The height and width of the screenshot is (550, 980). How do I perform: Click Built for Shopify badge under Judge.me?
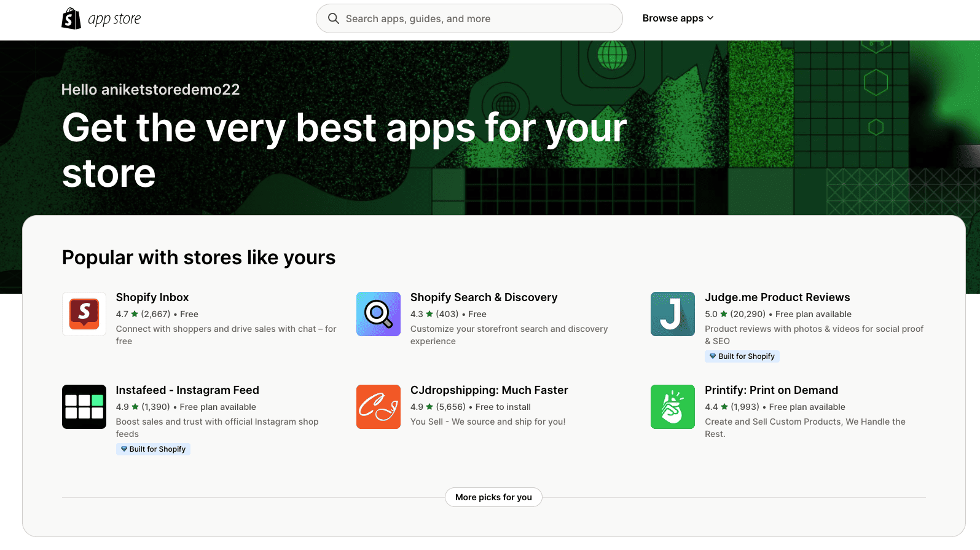coord(742,356)
